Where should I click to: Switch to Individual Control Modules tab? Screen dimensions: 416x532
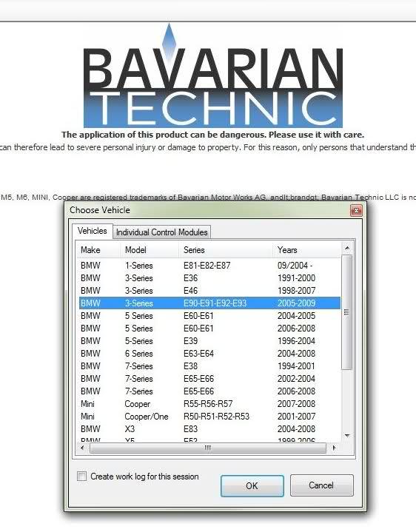coord(161,232)
